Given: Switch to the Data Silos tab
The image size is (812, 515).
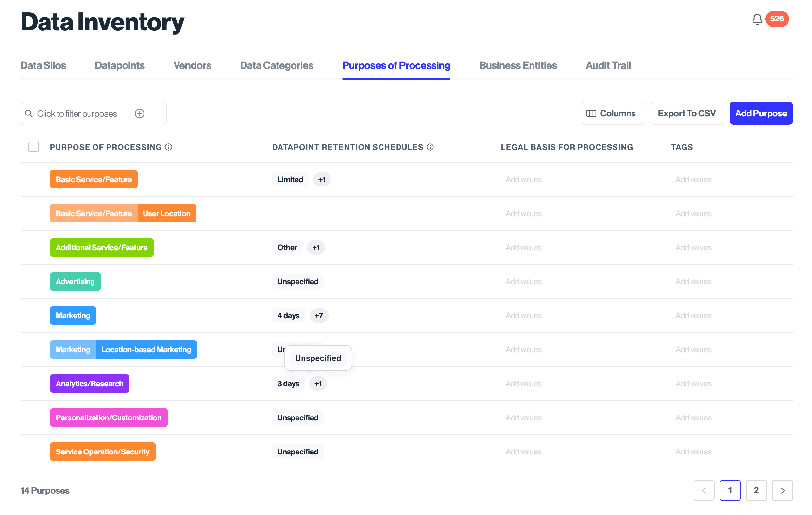Looking at the screenshot, I should 43,65.
